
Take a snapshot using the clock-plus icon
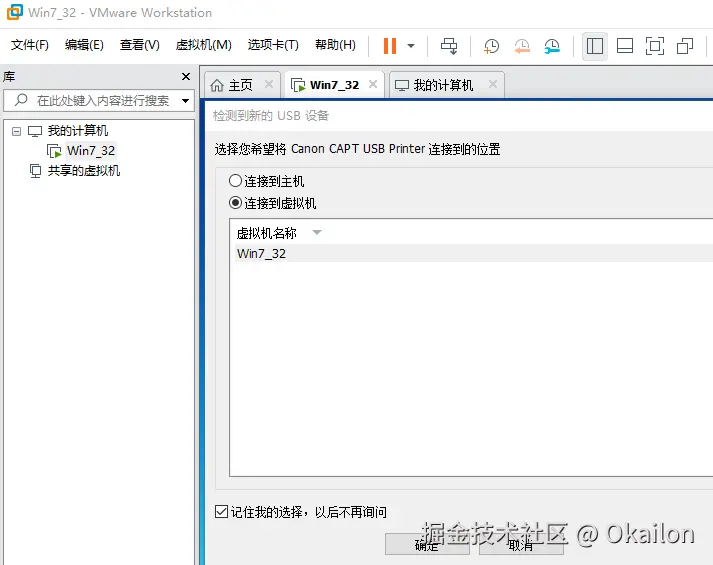(491, 45)
